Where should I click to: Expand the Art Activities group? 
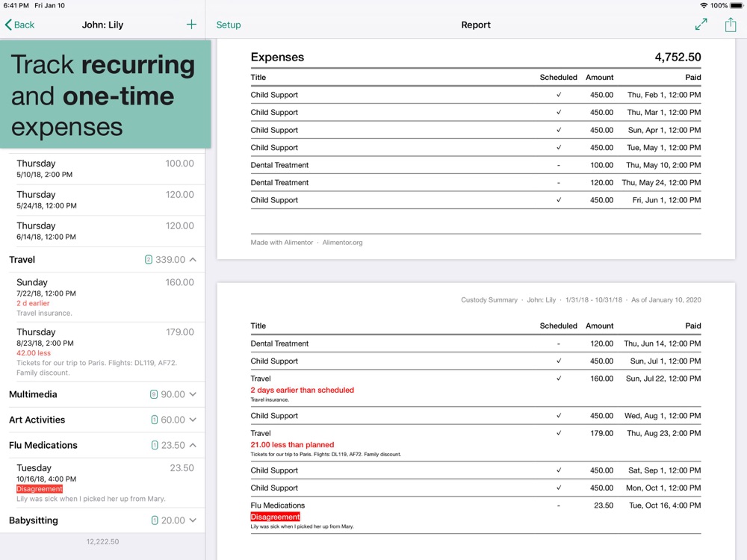[x=193, y=420]
